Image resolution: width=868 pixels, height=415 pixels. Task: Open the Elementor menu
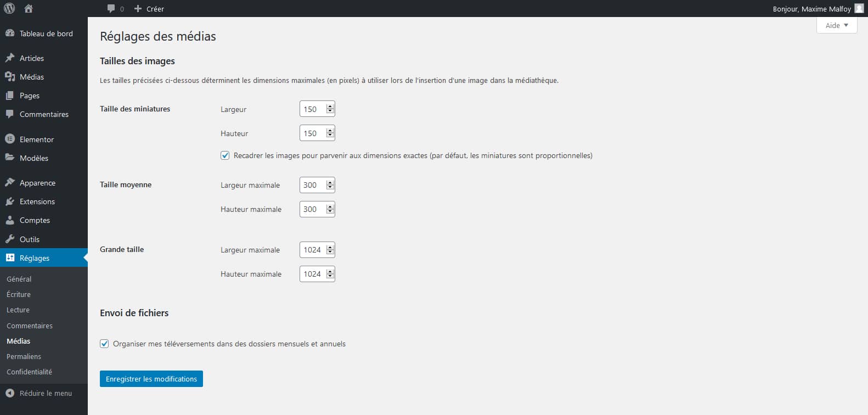coord(37,139)
